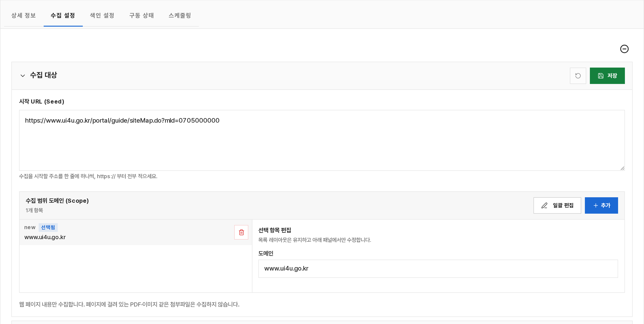Select the 수집 설정 tab

click(63, 15)
